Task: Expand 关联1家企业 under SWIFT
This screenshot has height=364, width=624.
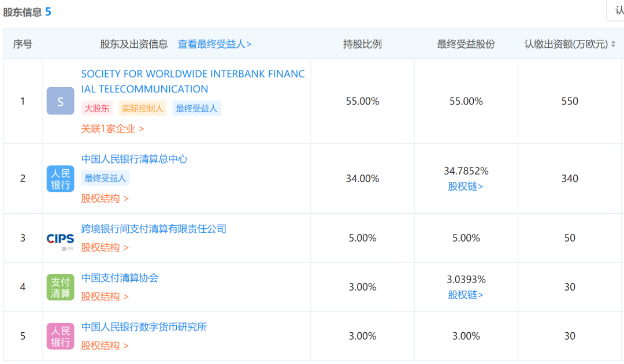Action: [x=113, y=128]
